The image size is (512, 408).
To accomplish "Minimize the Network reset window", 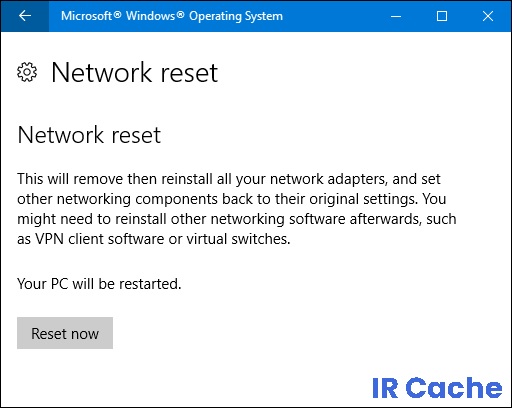I will click(396, 16).
